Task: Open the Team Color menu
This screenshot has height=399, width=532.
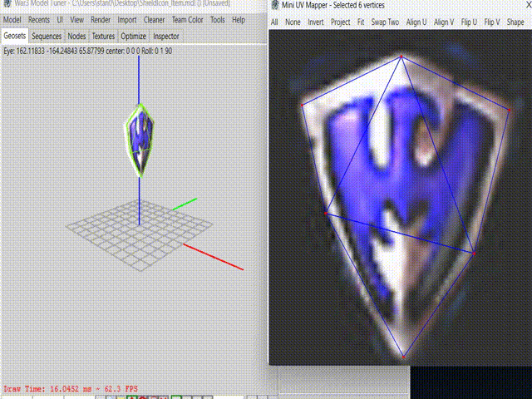Action: coord(187,20)
